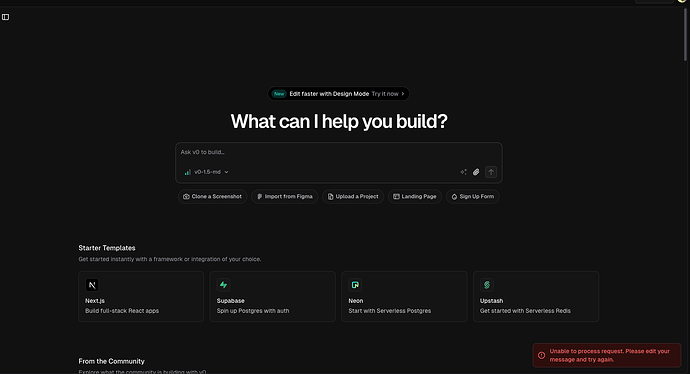
Task: Click the Neon template logo icon
Action: pos(355,285)
